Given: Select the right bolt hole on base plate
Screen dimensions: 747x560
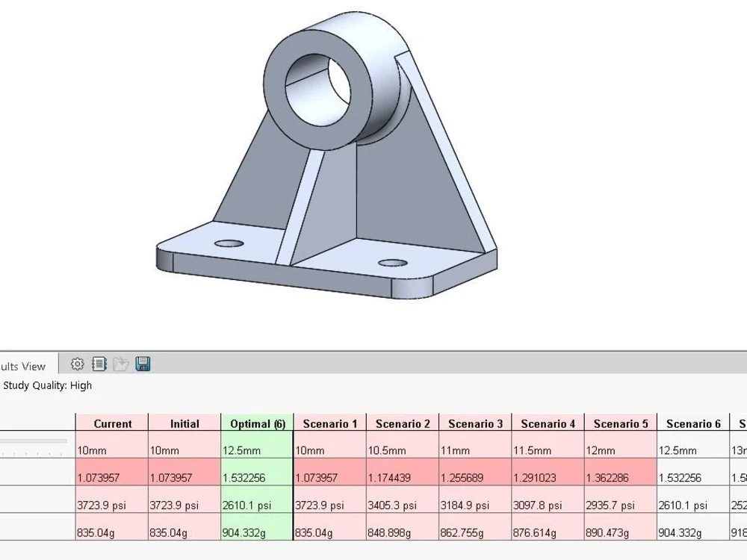Looking at the screenshot, I should 393,263.
